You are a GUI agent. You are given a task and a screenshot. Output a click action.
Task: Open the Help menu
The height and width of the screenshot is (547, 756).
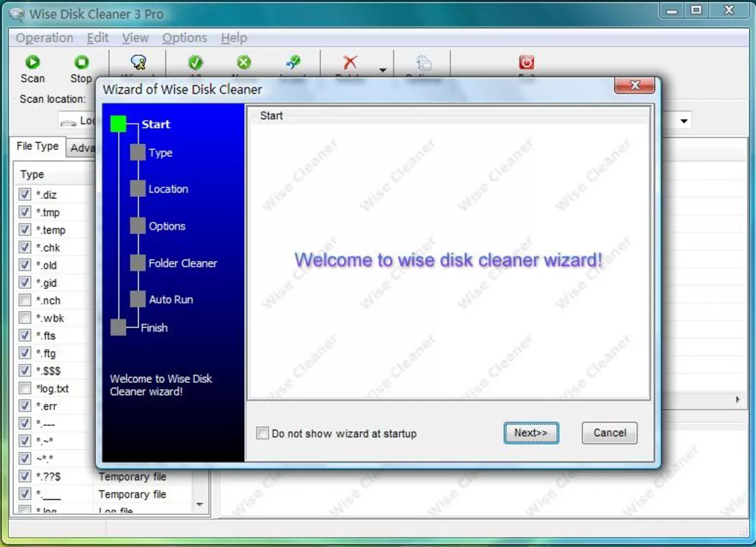pyautogui.click(x=234, y=38)
